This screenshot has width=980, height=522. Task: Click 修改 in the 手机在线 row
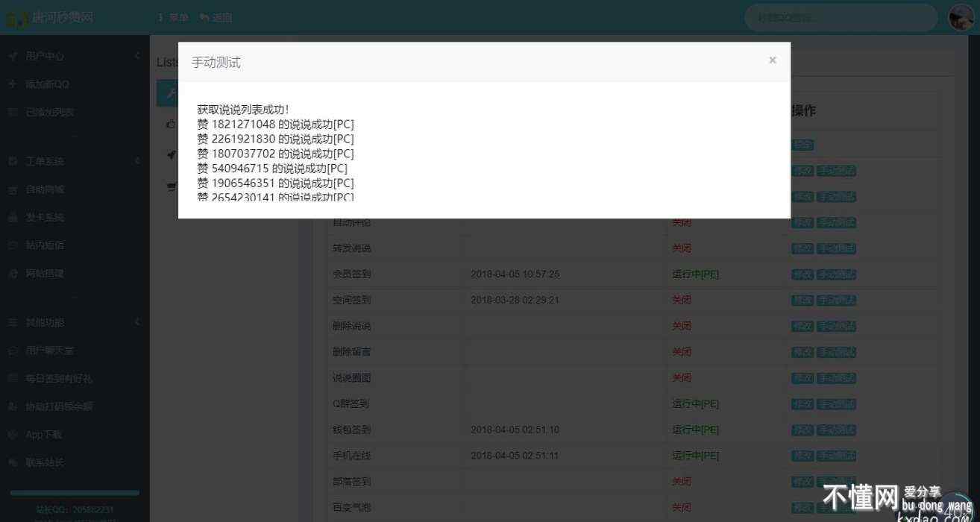coord(802,456)
